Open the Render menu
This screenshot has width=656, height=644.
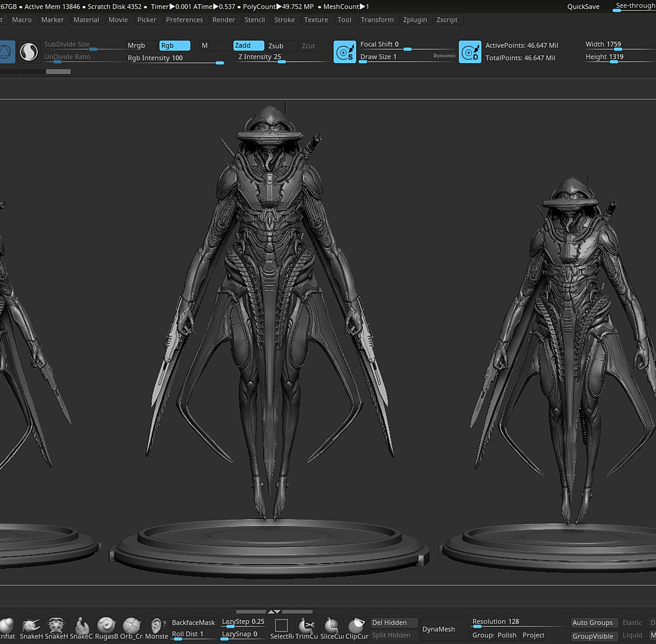point(223,19)
